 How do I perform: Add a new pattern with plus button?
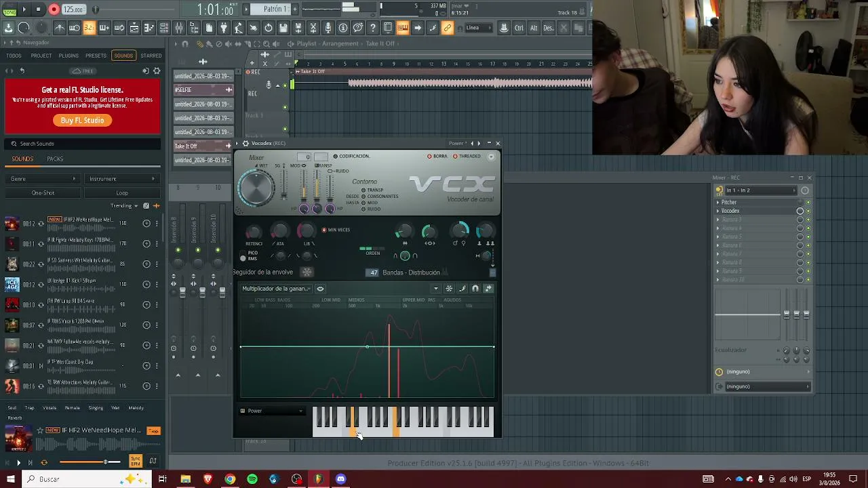pos(296,9)
